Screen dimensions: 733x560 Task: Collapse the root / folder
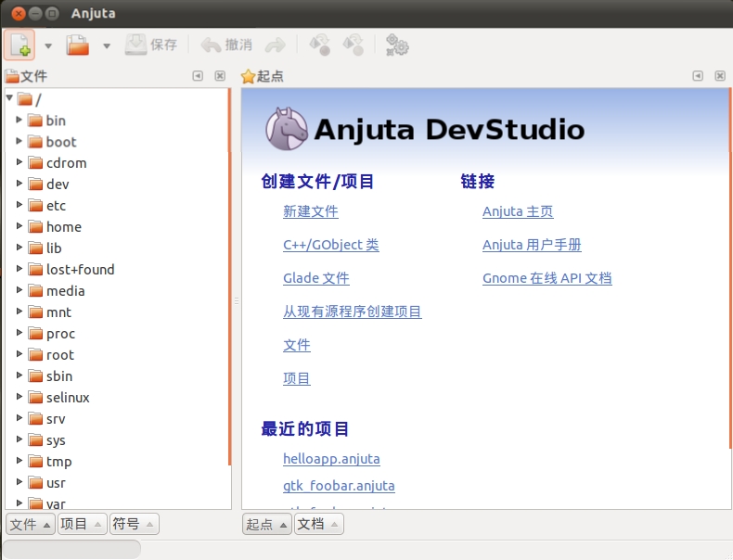(x=9, y=98)
